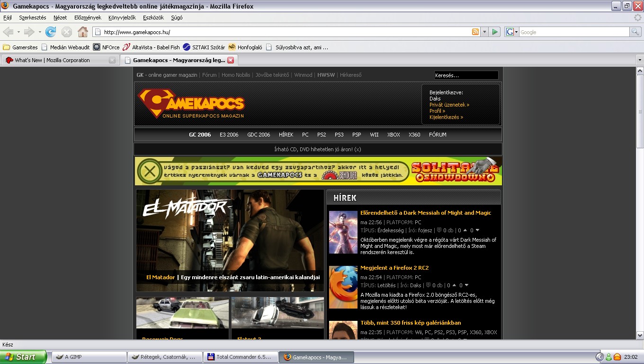Open the AltaVista - Babel Fish bookmark
This screenshot has height=364, width=644.
[152, 47]
